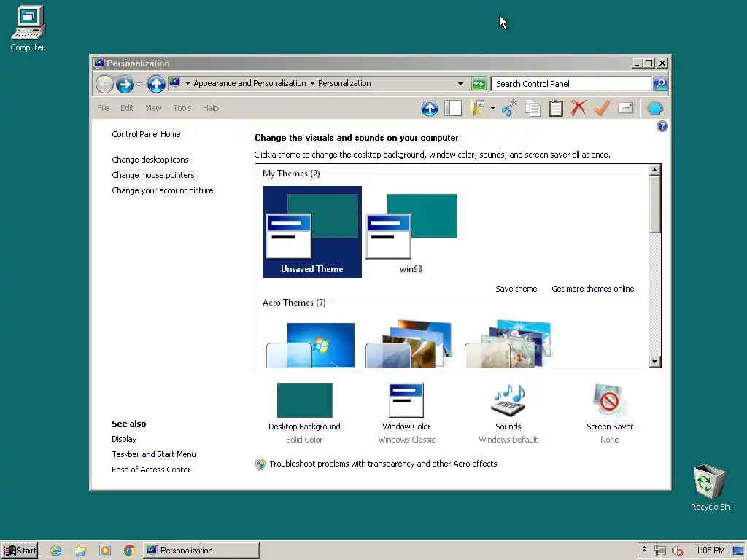Click the Internet Explorer taskbar icon
This screenshot has width=747, height=560.
pos(55,551)
